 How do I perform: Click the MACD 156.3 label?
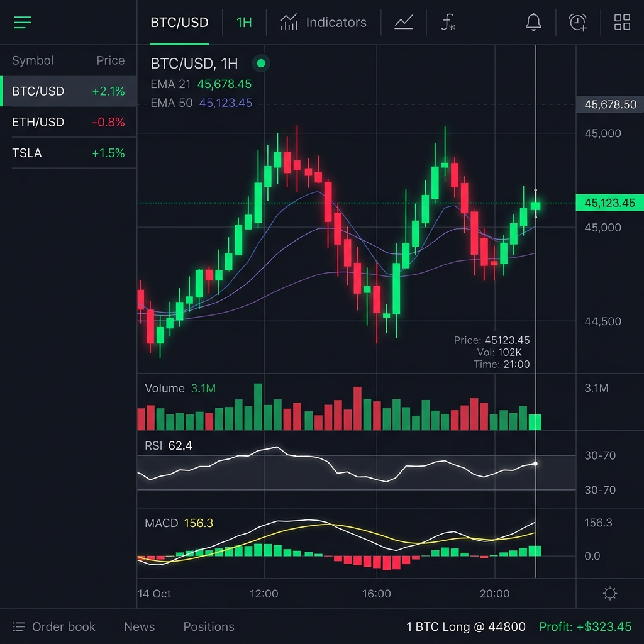pyautogui.click(x=179, y=523)
